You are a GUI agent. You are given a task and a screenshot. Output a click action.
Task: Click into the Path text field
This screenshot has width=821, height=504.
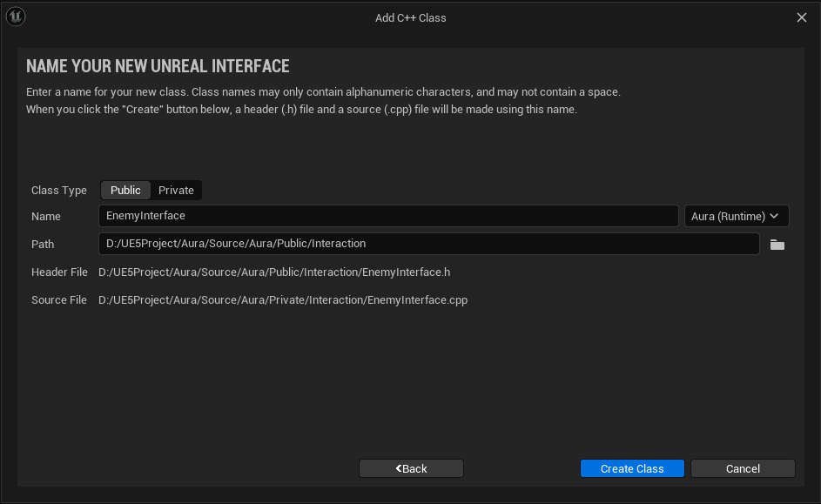pyautogui.click(x=429, y=244)
